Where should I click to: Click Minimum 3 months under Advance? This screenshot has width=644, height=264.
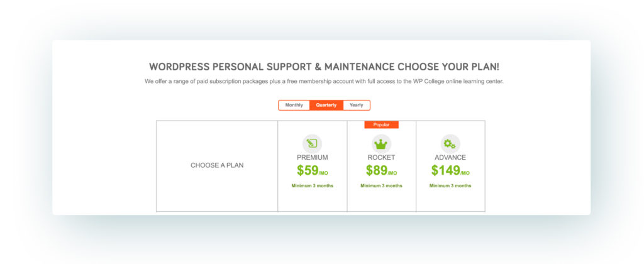point(450,185)
